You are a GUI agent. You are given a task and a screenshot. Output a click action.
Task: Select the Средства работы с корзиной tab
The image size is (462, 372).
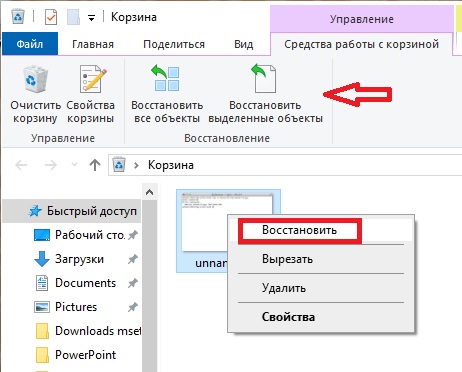point(361,44)
